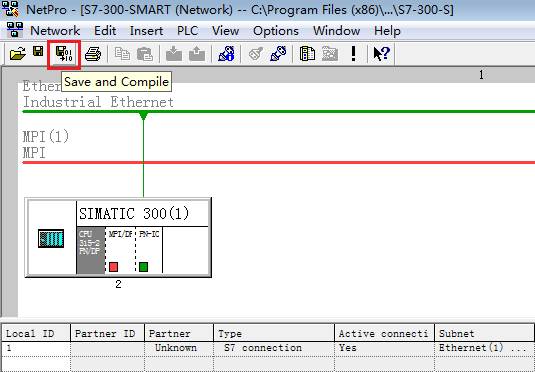This screenshot has height=372, width=535.
Task: Click the Save and Compile icon
Action: tap(64, 54)
